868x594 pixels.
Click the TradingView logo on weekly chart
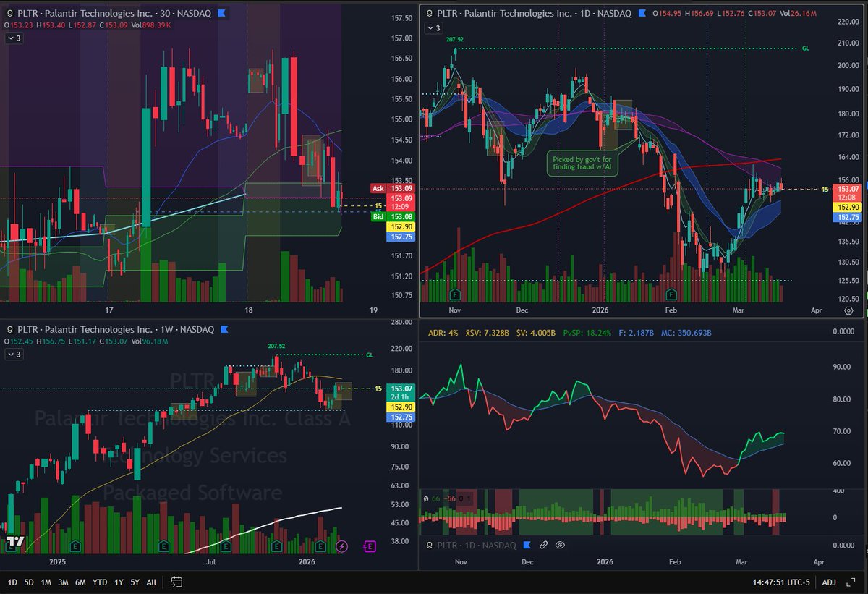pos(14,540)
